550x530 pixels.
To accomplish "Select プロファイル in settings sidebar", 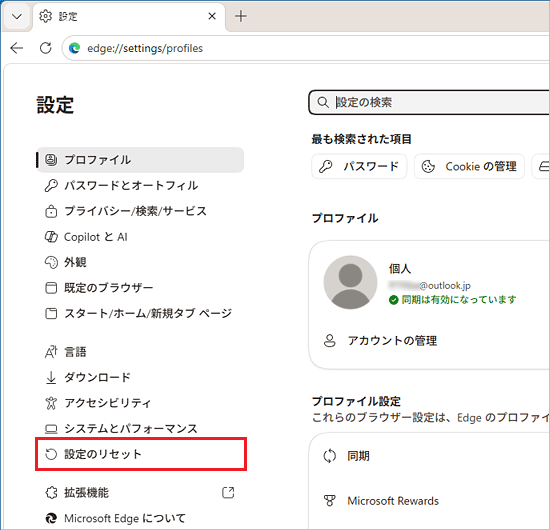I will [140, 160].
